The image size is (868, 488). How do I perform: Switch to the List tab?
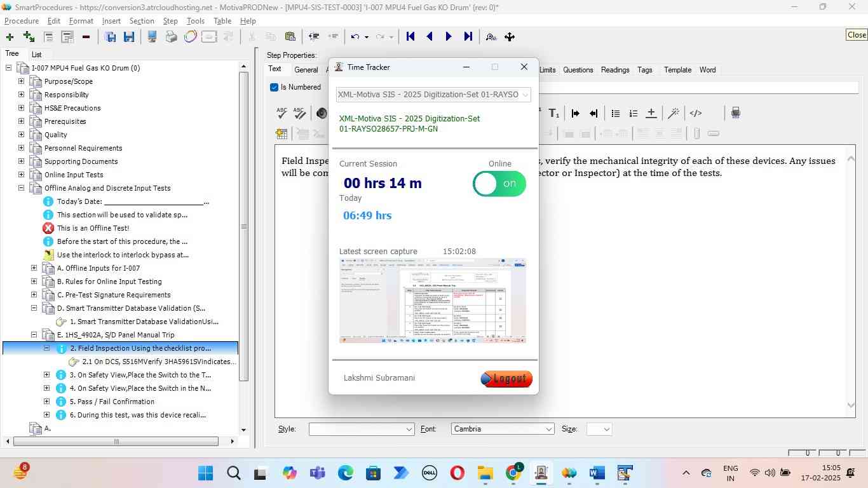pyautogui.click(x=37, y=55)
